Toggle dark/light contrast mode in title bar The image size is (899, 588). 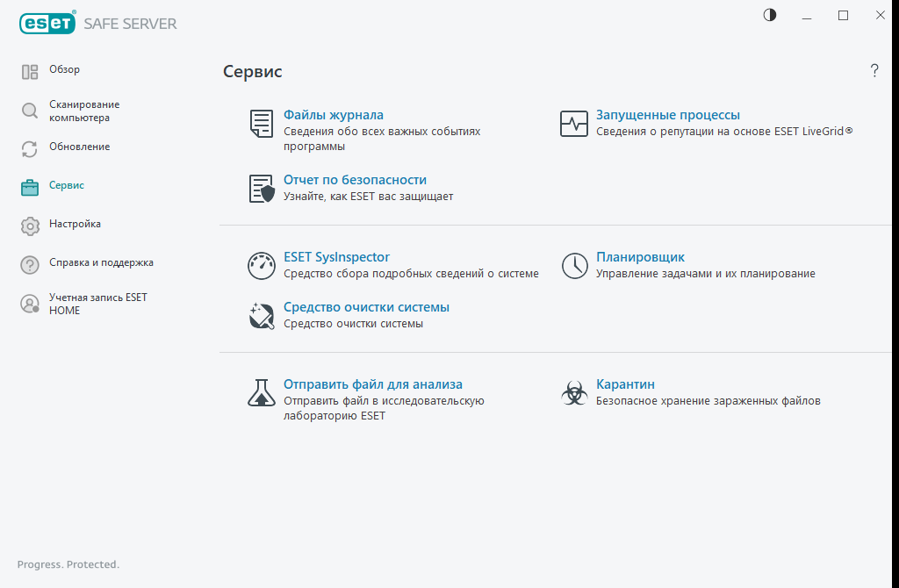click(770, 15)
